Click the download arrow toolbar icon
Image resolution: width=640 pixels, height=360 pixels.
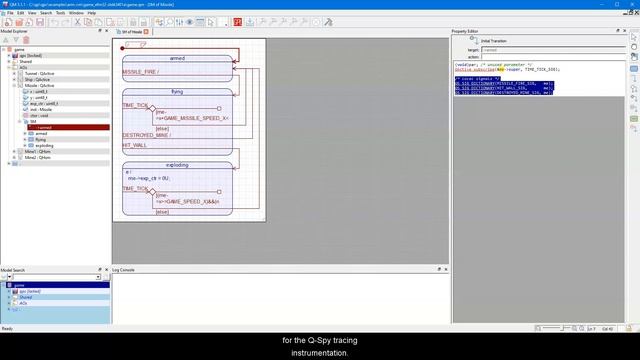point(249,22)
